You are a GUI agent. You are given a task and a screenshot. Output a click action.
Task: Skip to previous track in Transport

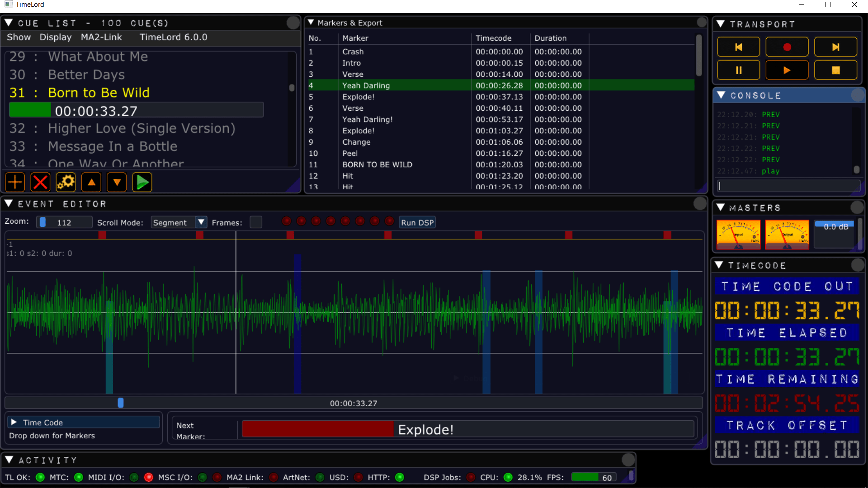[738, 47]
